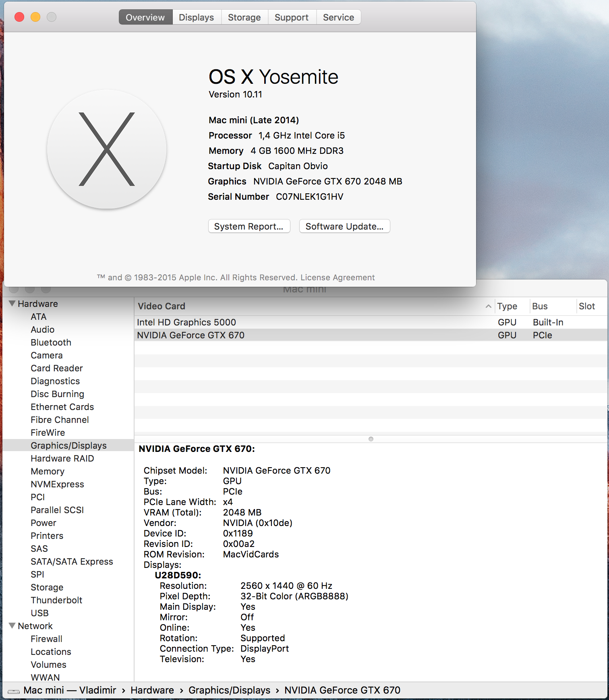Select SPI in the sidebar

37,574
